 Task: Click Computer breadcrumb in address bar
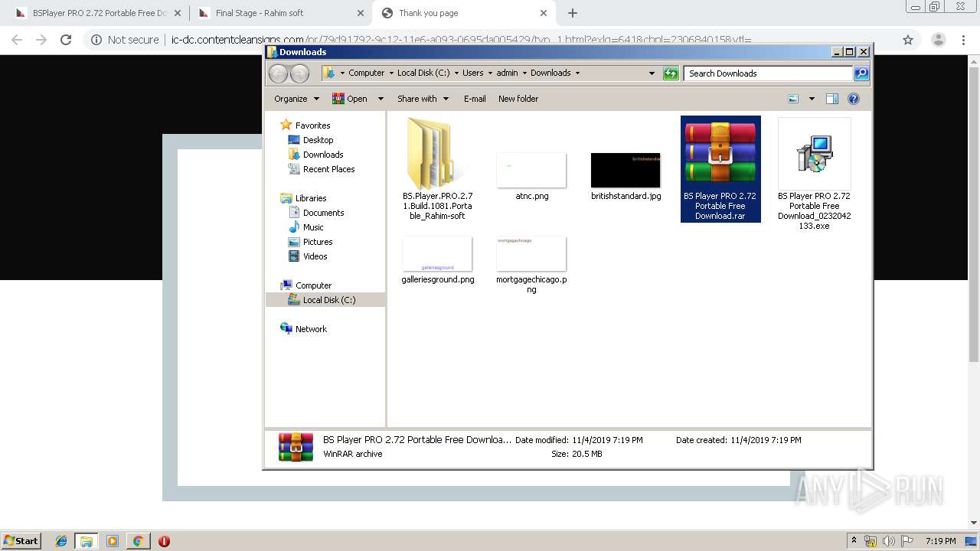(x=366, y=73)
